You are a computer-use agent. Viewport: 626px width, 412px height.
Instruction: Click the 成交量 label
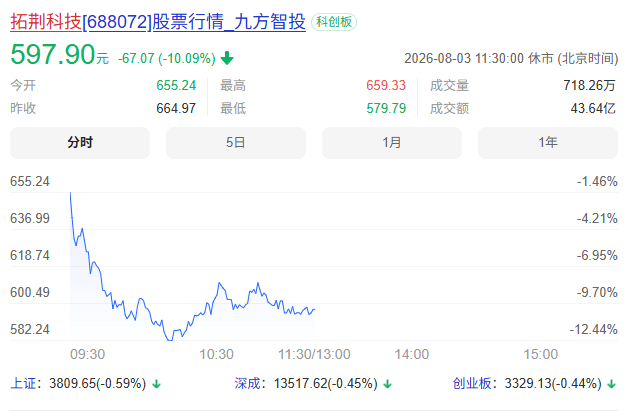pos(450,85)
